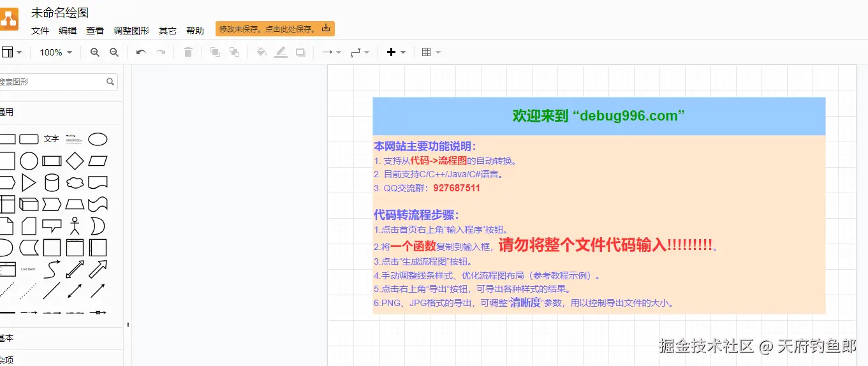Collapse the 通用 shapes section
The height and width of the screenshot is (366, 868).
61,112
